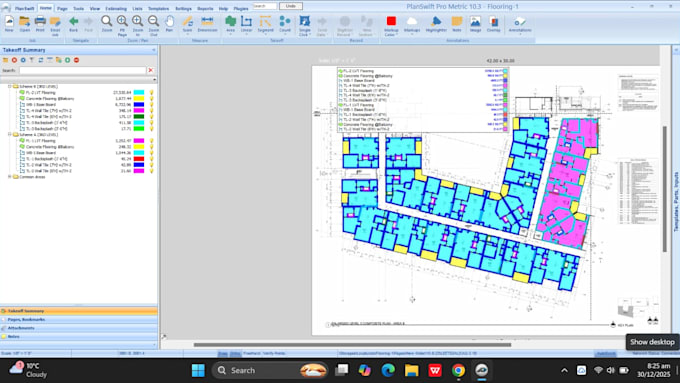This screenshot has width=680, height=383.
Task: Toggle visibility bulb for TL-3 Backsplash 411.58 row
Action: pos(152,123)
